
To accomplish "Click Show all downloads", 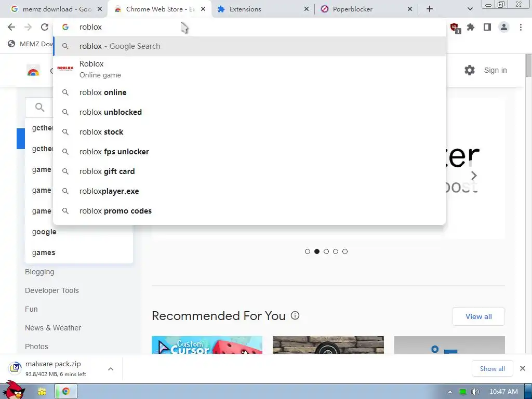I will pyautogui.click(x=492, y=368).
